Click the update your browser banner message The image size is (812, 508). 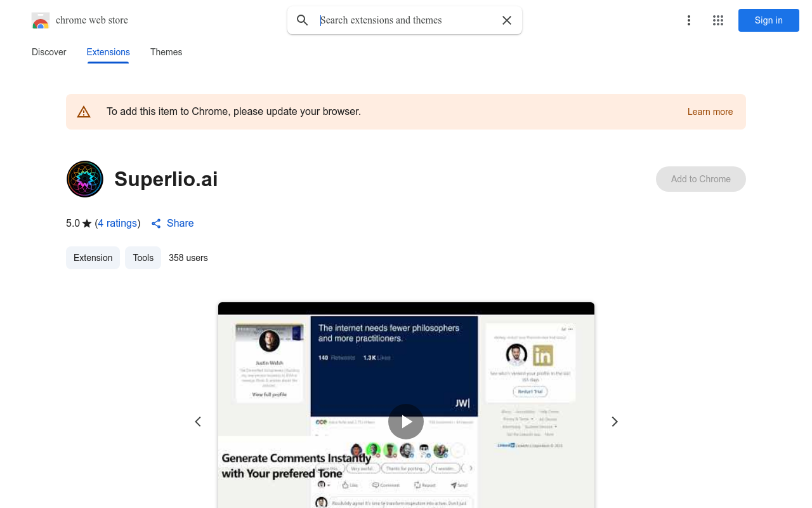point(233,112)
